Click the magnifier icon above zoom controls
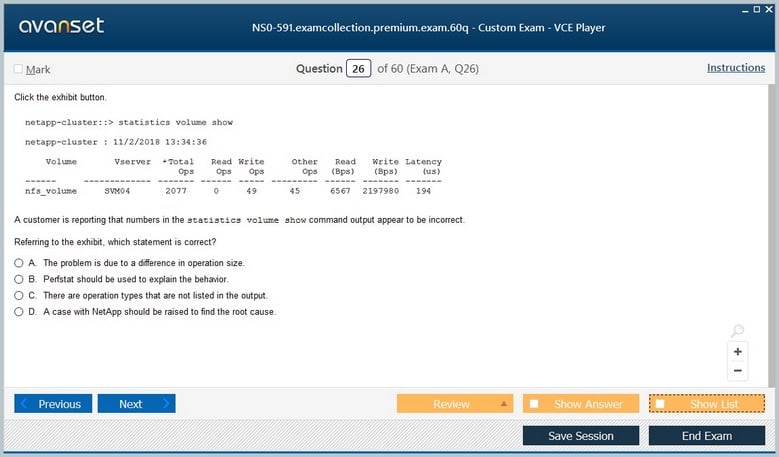 737,332
